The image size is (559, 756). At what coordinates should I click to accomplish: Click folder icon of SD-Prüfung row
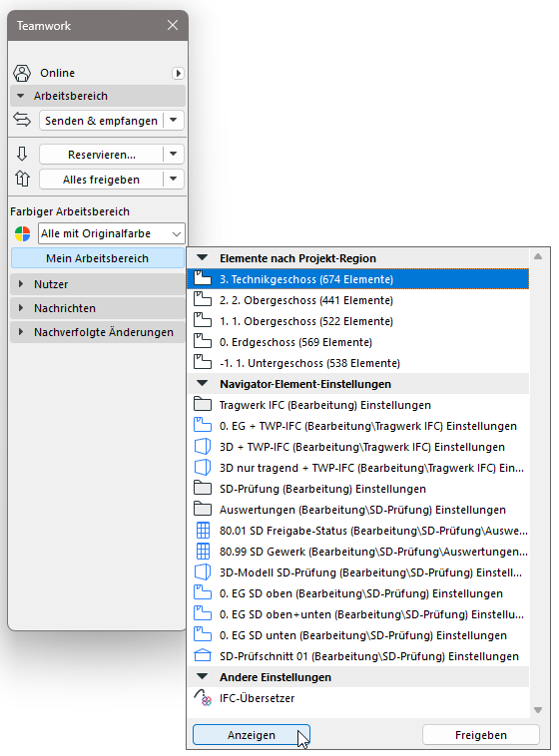[203, 488]
